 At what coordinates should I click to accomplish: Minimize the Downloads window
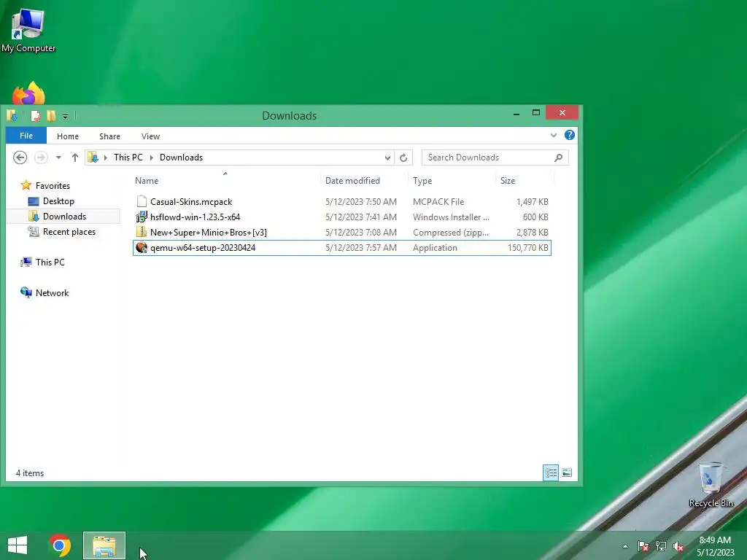click(516, 113)
